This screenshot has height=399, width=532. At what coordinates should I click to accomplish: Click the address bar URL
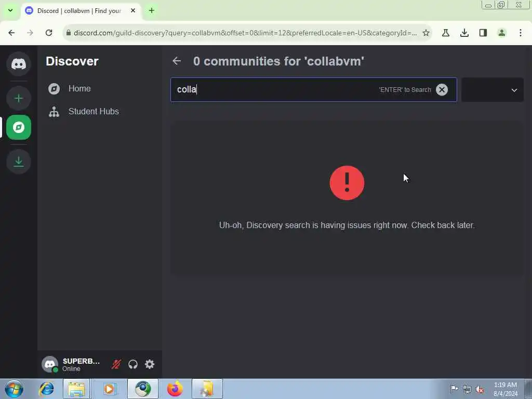245,33
